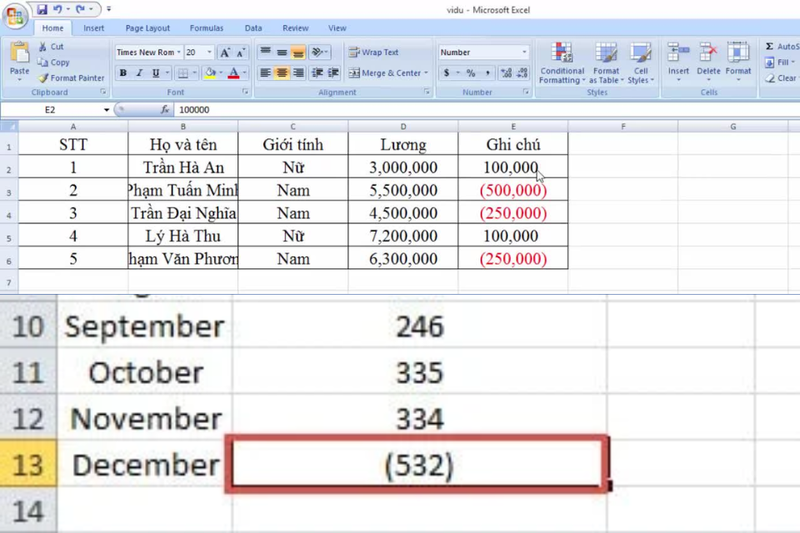Screen dimensions: 800x533
Task: Set Middle Align for cell
Action: tap(282, 52)
